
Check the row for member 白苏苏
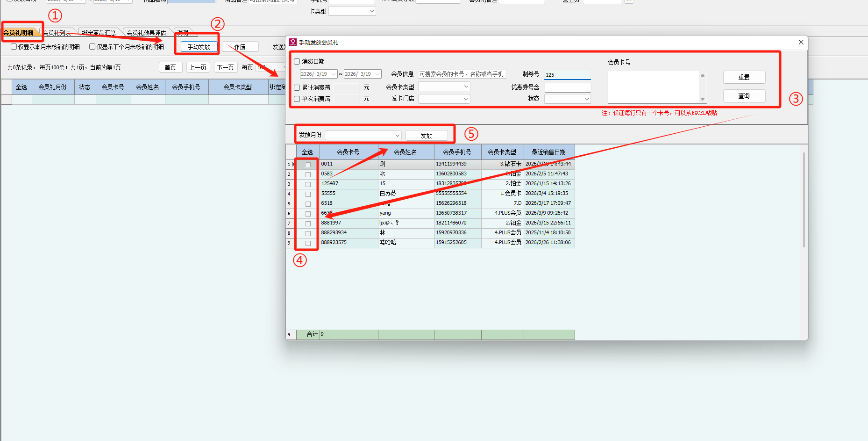tap(308, 194)
